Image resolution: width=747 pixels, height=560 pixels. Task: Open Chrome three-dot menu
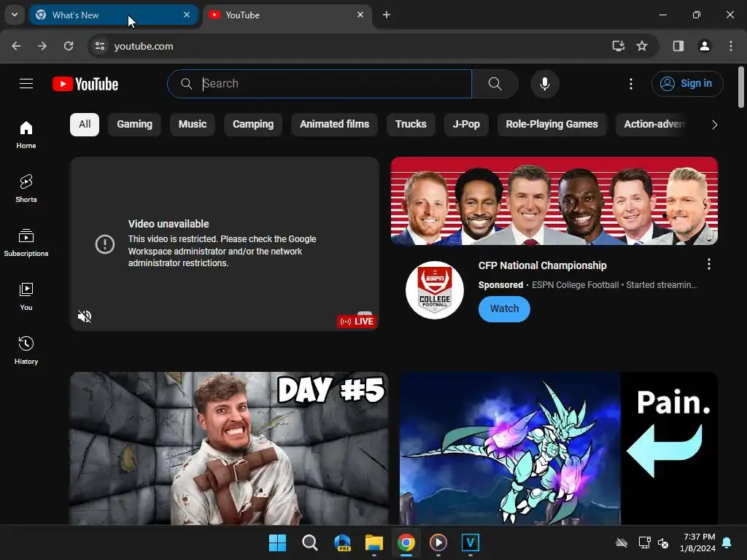click(x=731, y=46)
